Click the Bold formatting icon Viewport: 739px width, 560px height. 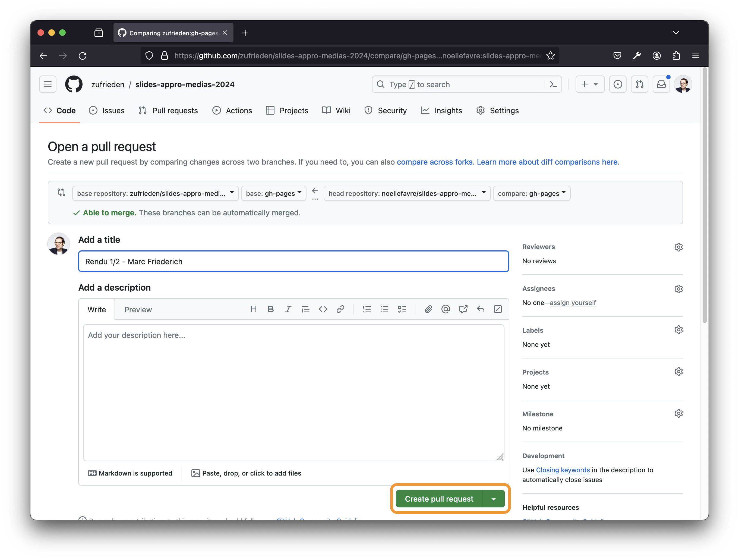click(x=271, y=309)
